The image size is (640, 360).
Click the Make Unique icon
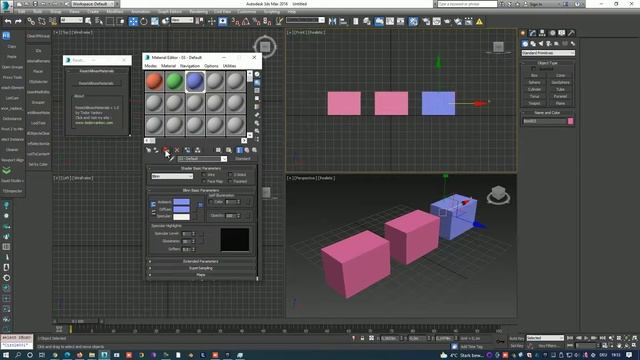[x=198, y=150]
